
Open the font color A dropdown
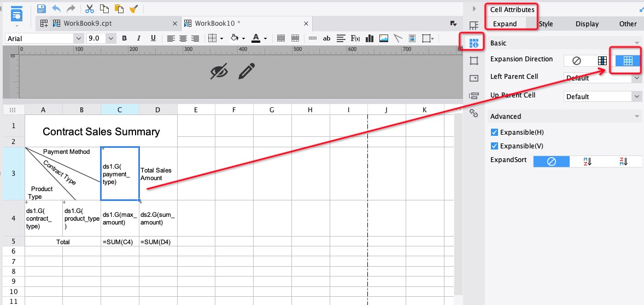[265, 38]
